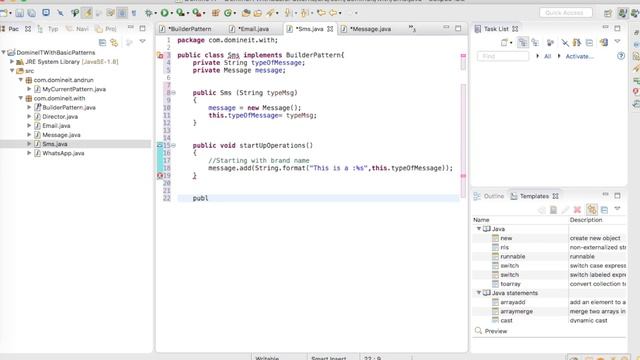Click the Save All toolbar icon
The height and width of the screenshot is (360, 640).
[x=31, y=13]
